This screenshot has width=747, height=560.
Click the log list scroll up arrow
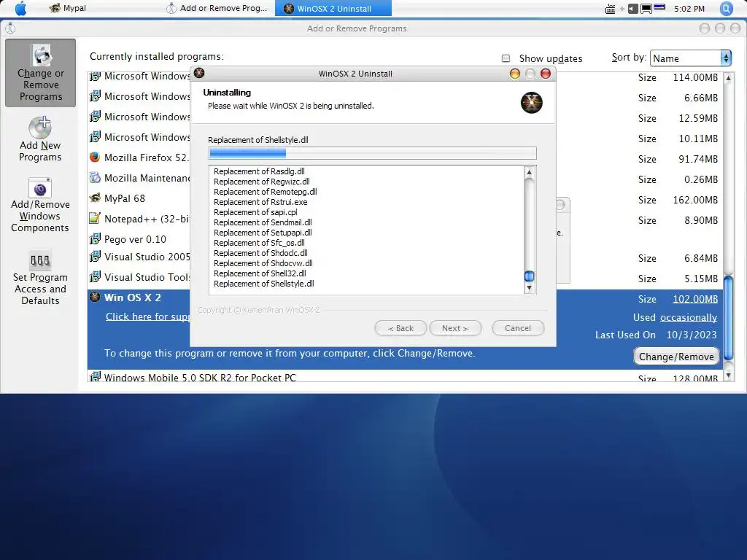coord(529,174)
